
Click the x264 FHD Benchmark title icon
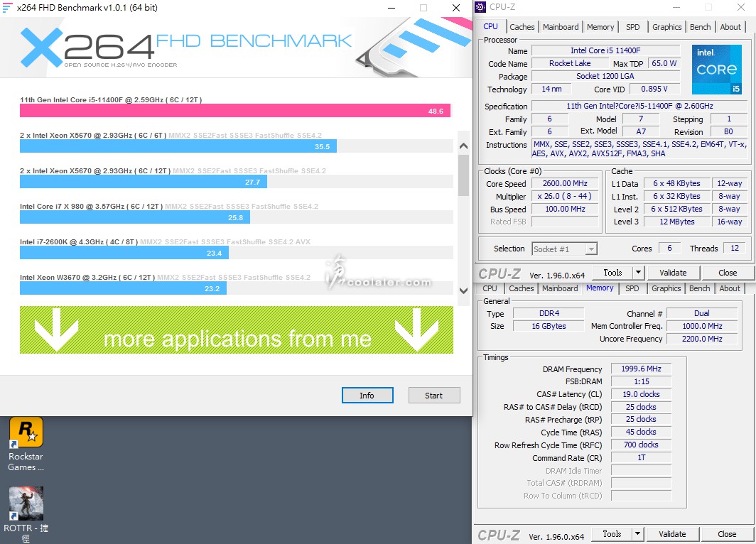pyautogui.click(x=7, y=8)
